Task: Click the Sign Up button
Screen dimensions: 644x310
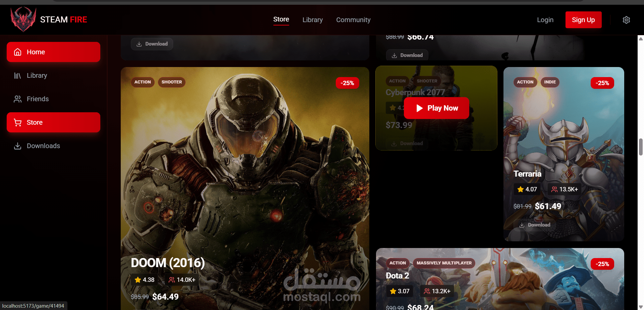Action: [x=583, y=20]
